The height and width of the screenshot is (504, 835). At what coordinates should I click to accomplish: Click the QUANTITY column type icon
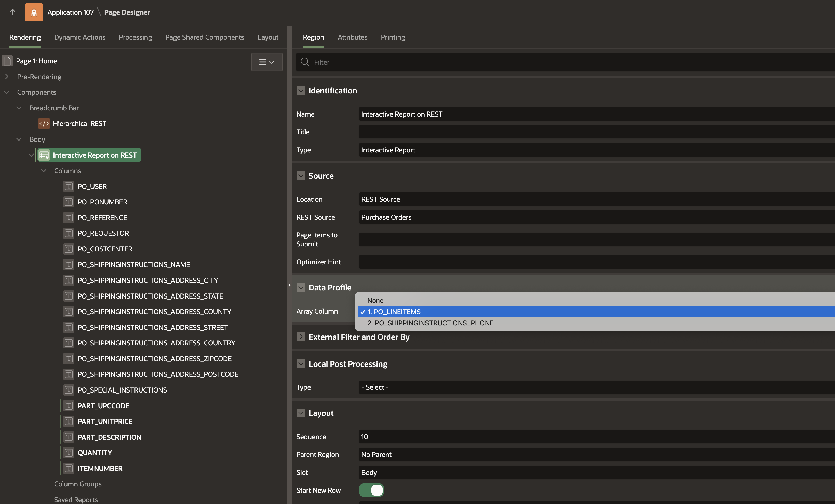(x=69, y=453)
